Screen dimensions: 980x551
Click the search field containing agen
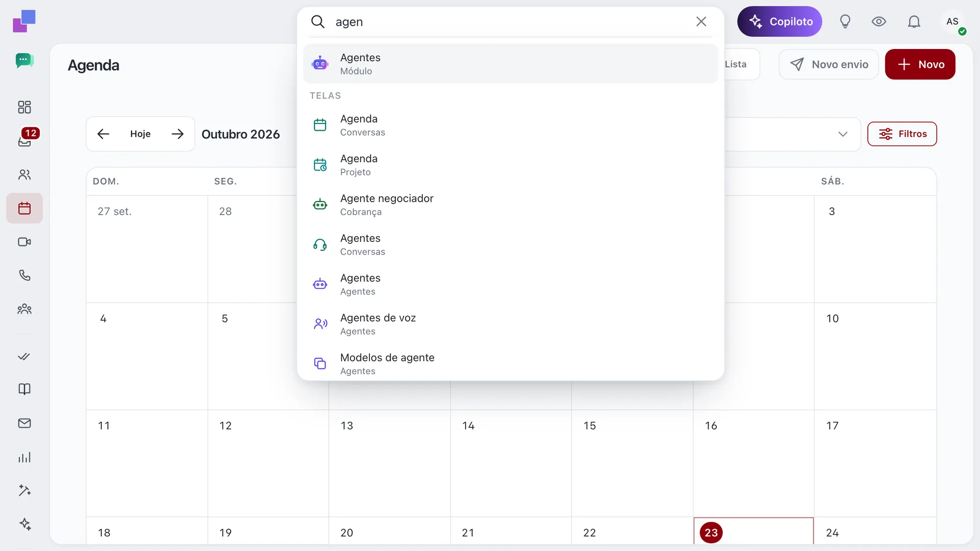coord(510,22)
